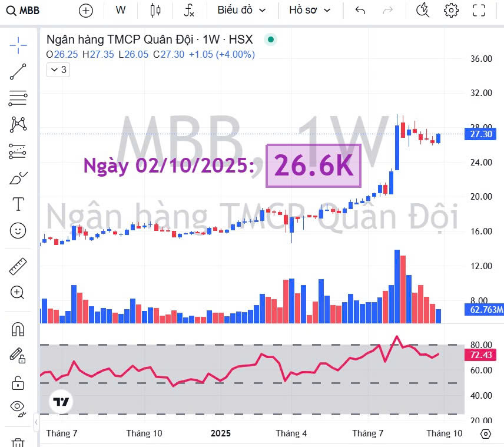Click the 27.30 current price label
504x447 pixels.
point(480,134)
